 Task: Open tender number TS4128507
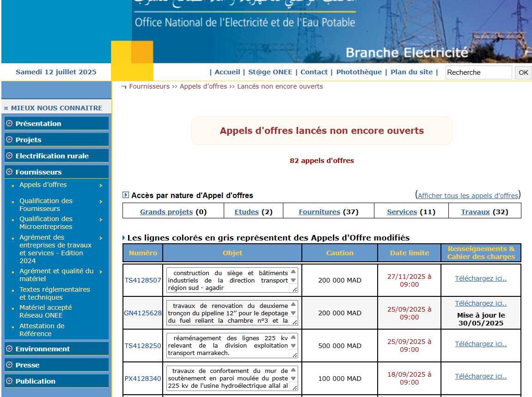pos(142,280)
